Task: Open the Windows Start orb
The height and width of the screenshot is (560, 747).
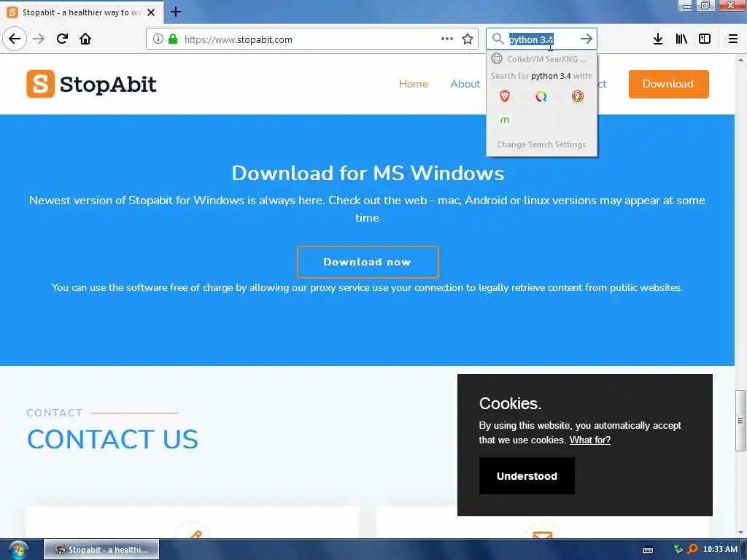Action: [x=18, y=550]
